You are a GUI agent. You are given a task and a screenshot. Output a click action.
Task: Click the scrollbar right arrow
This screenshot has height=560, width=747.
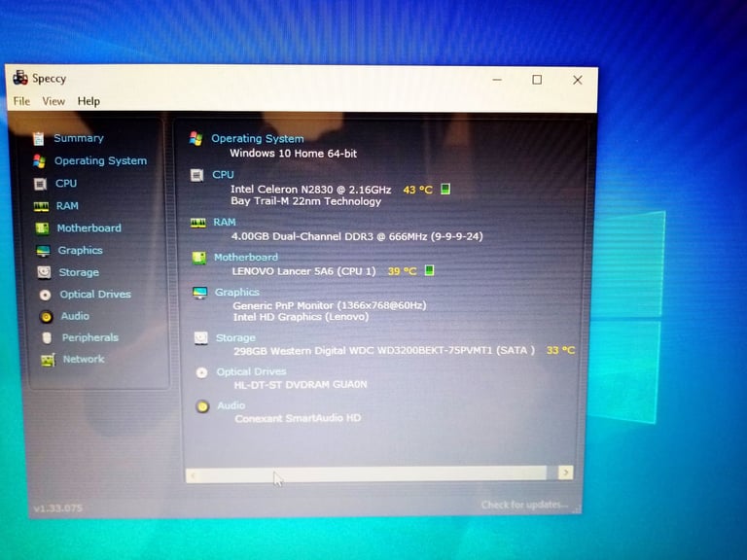(x=566, y=472)
